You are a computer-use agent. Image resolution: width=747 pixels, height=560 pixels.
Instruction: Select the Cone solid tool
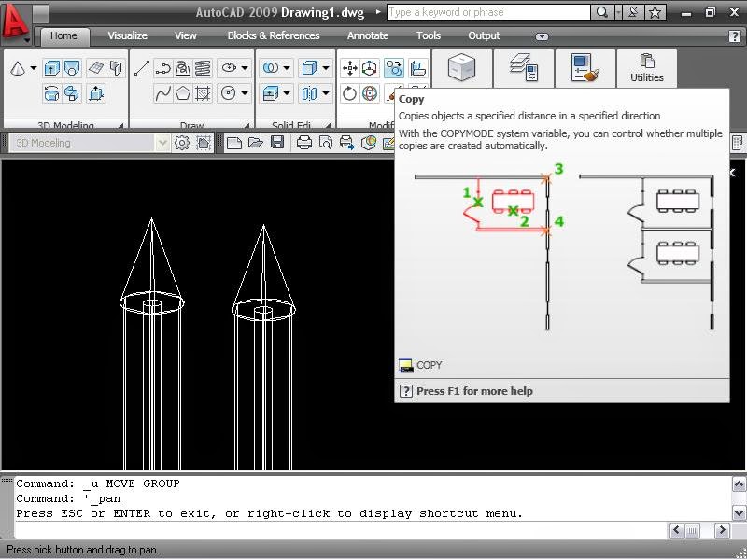tap(18, 68)
